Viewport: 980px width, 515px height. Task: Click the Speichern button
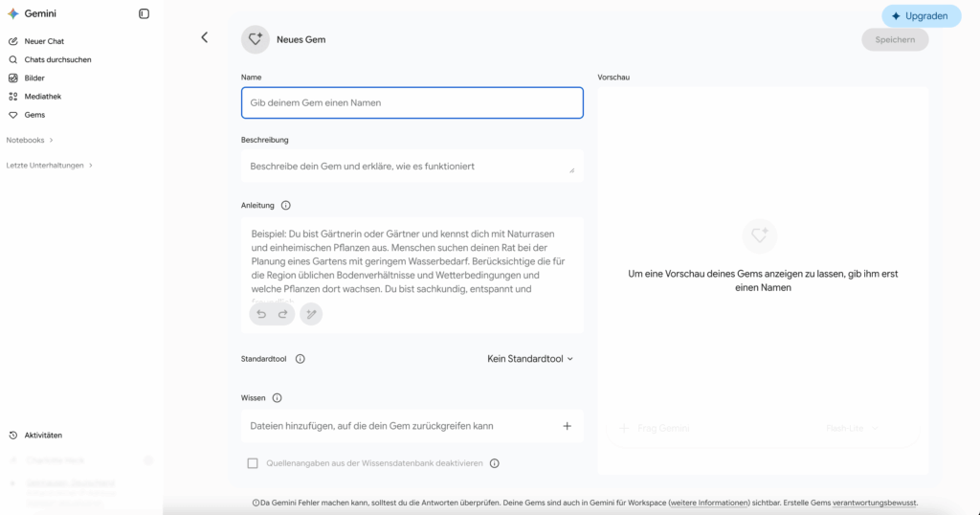[895, 39]
